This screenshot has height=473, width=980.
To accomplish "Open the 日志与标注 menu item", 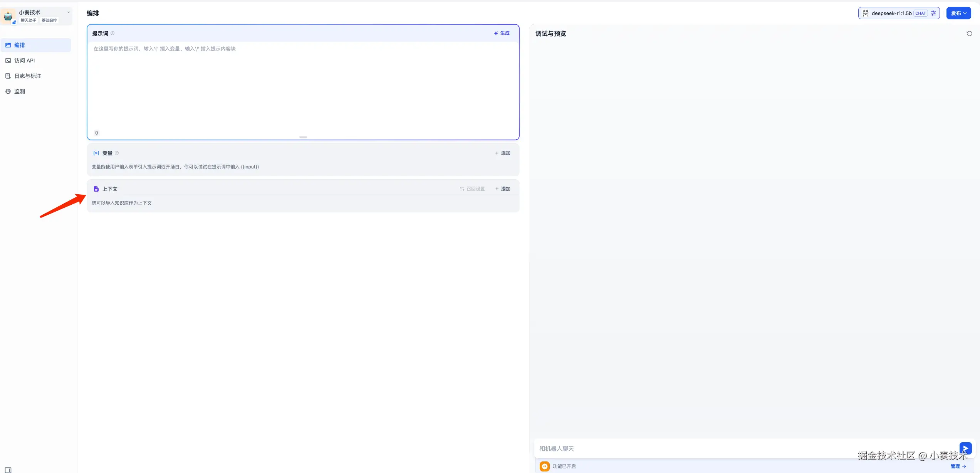I will pos(27,76).
